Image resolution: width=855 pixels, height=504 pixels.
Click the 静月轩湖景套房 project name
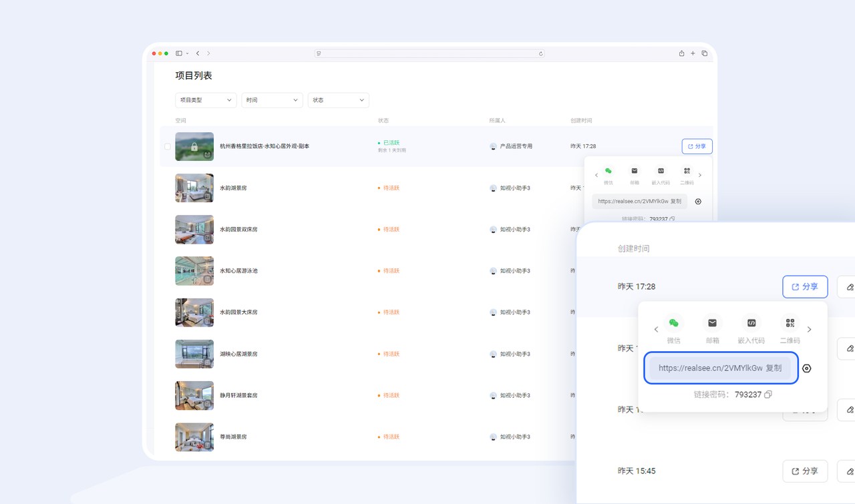tap(238, 395)
